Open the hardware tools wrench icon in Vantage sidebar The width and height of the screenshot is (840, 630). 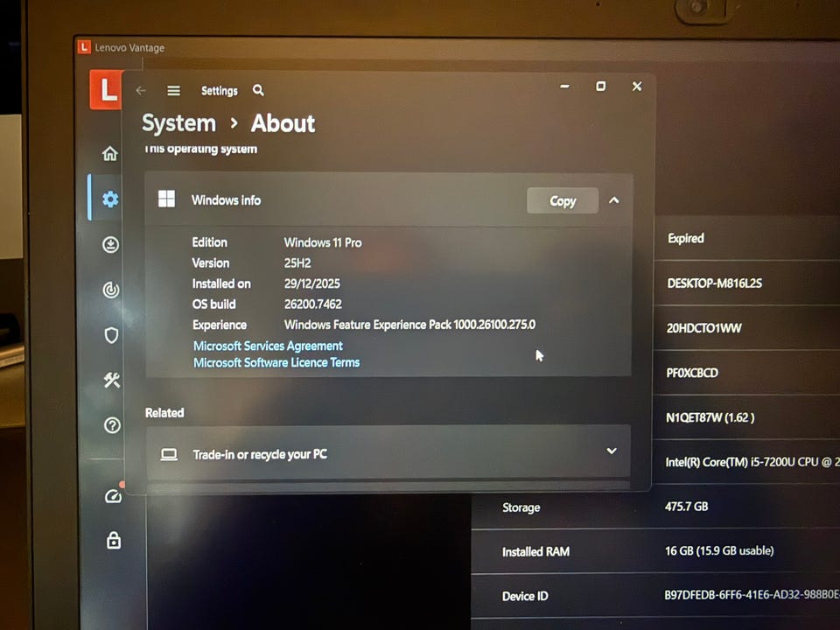[x=112, y=381]
